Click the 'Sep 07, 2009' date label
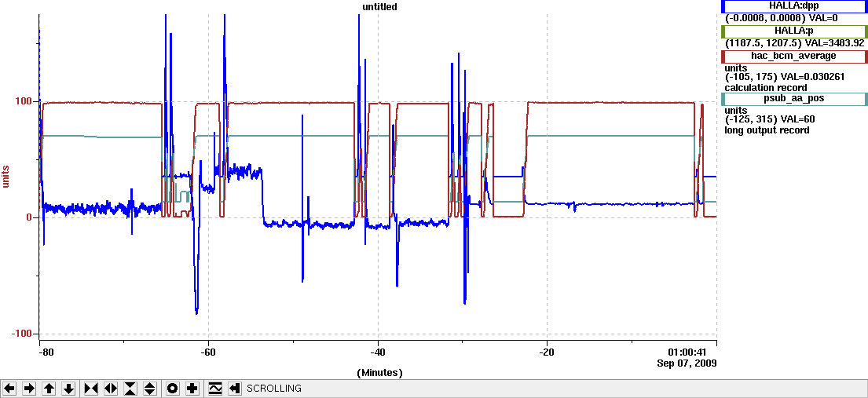Image resolution: width=868 pixels, height=398 pixels. tap(687, 363)
